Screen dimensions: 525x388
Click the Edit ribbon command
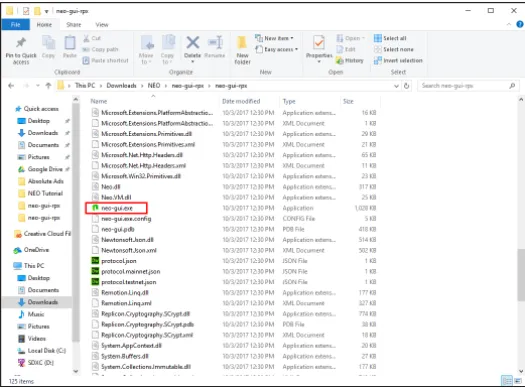346,49
